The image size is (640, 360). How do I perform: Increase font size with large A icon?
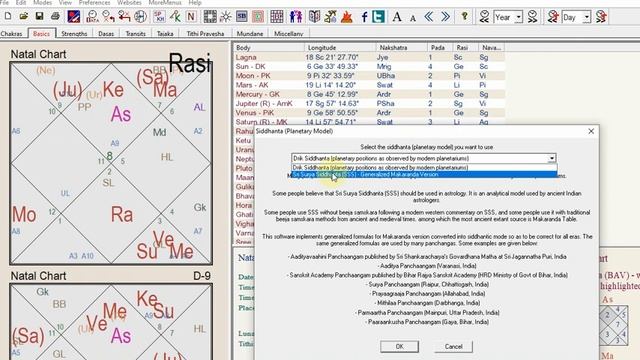click(x=397, y=16)
